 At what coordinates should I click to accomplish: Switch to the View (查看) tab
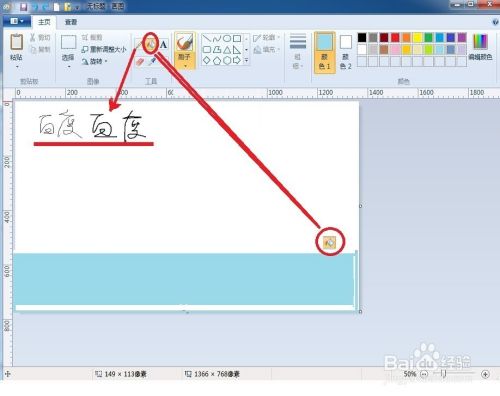[71, 22]
